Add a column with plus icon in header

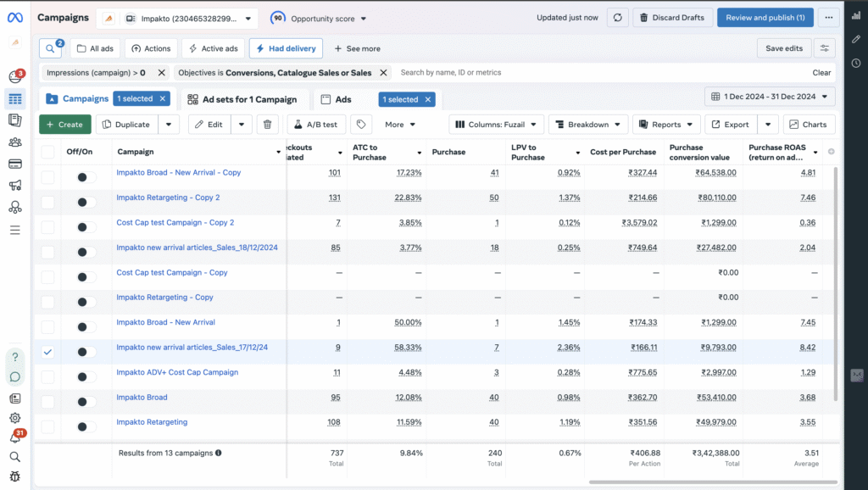pos(831,152)
